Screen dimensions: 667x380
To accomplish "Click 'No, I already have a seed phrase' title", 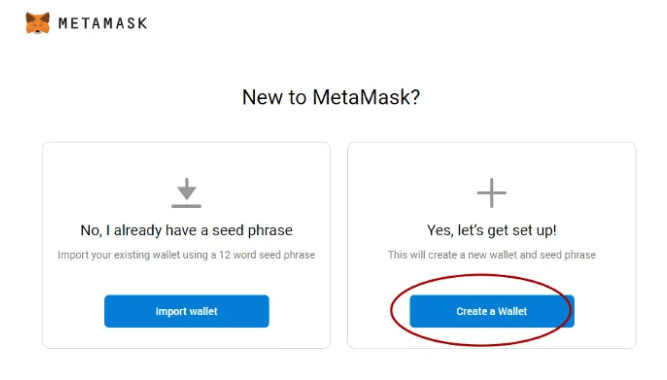I will pyautogui.click(x=186, y=230).
